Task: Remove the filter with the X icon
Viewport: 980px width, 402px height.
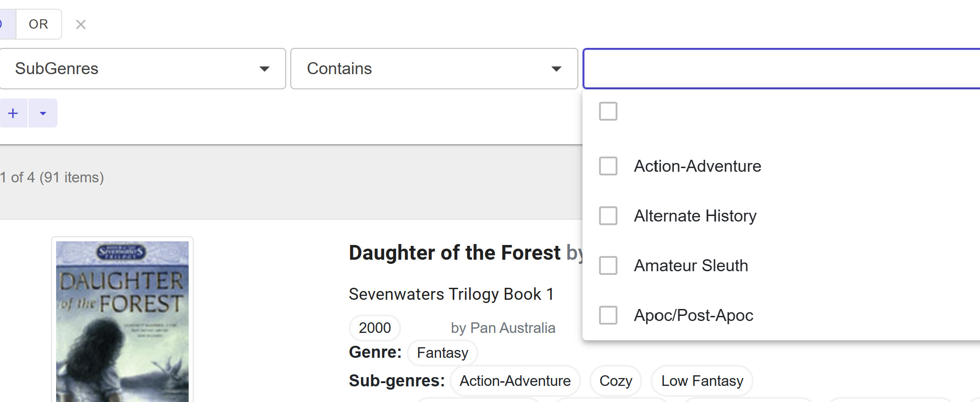Action: point(81,24)
